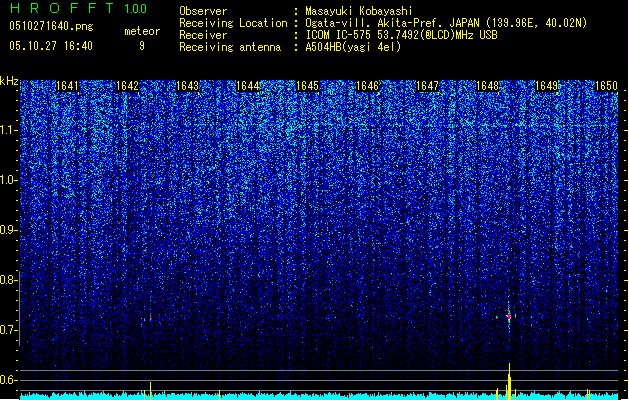Select observer name Masayuki Kobayashi
Screen dimensions: 629x400
pos(359,11)
